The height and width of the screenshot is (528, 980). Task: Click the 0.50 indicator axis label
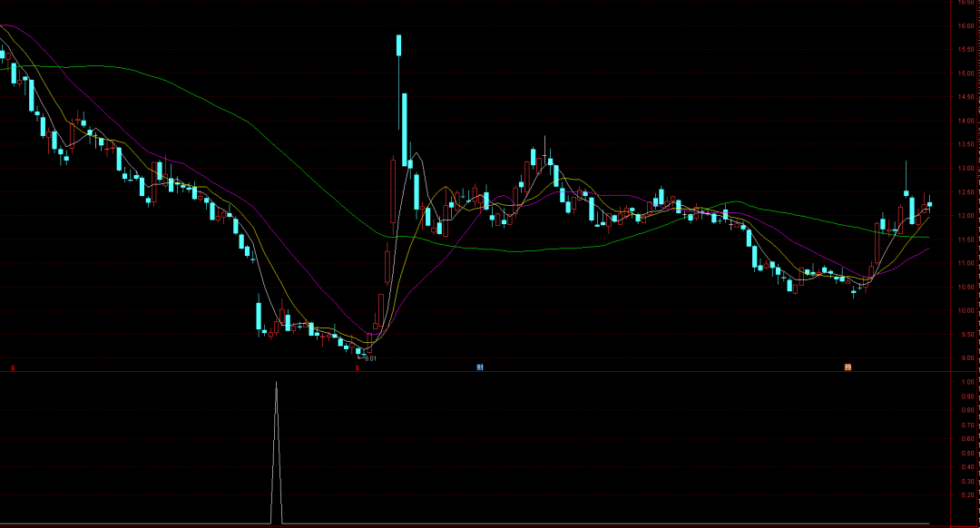click(967, 453)
